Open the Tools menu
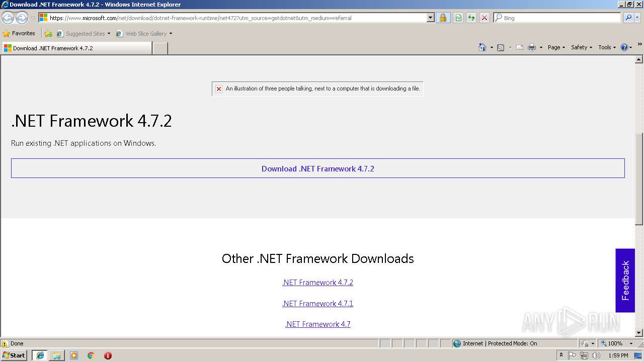The width and height of the screenshot is (644, 362). point(607,47)
